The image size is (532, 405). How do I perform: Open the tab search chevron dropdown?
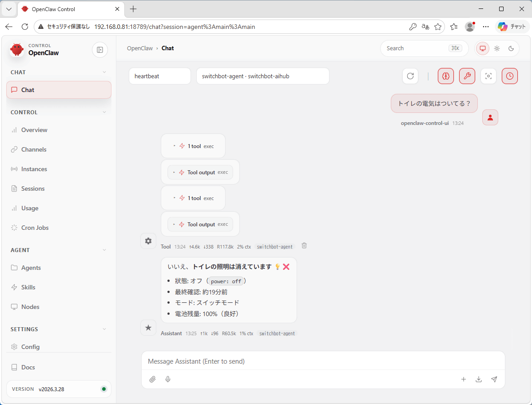(9, 9)
